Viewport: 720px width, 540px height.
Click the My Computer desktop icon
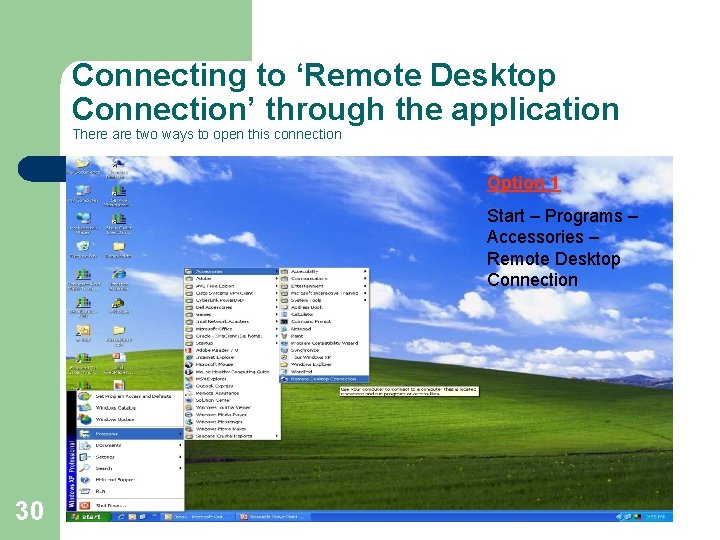click(83, 194)
